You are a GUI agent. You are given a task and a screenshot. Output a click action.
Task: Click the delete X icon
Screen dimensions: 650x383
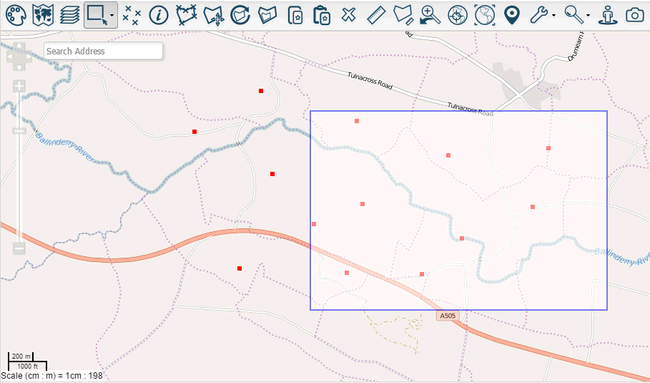click(349, 15)
